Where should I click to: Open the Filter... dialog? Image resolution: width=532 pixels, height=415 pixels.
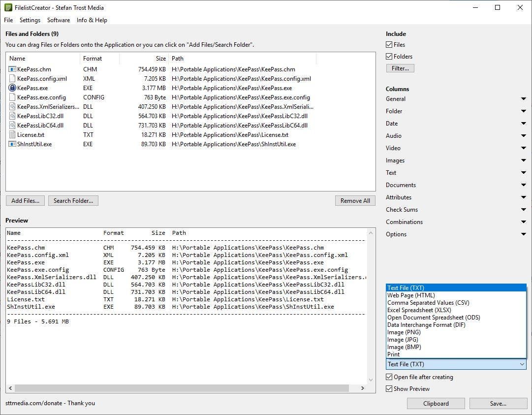[x=400, y=68]
